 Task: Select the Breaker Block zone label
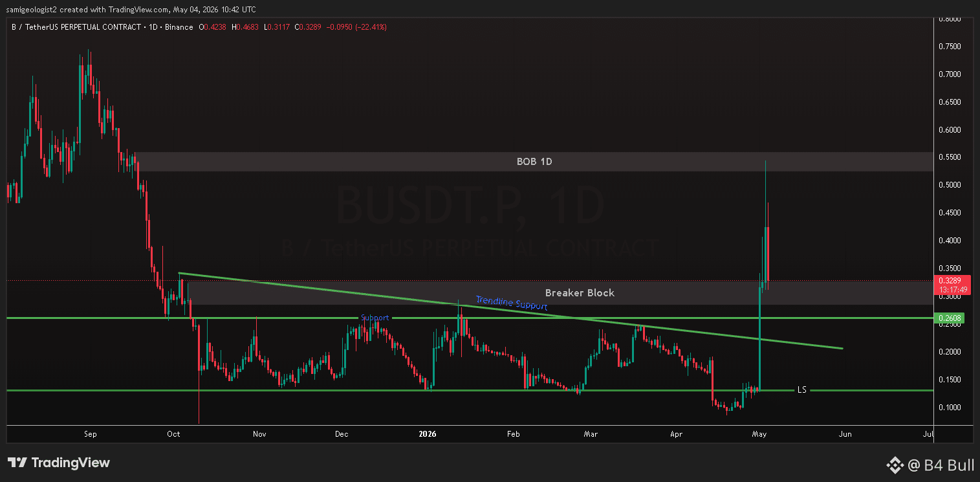point(580,293)
